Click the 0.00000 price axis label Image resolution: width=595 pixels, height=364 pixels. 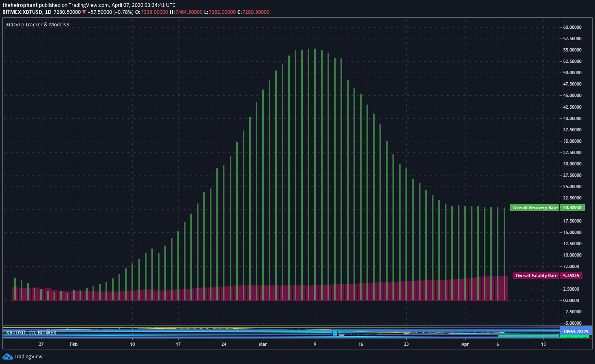(571, 300)
